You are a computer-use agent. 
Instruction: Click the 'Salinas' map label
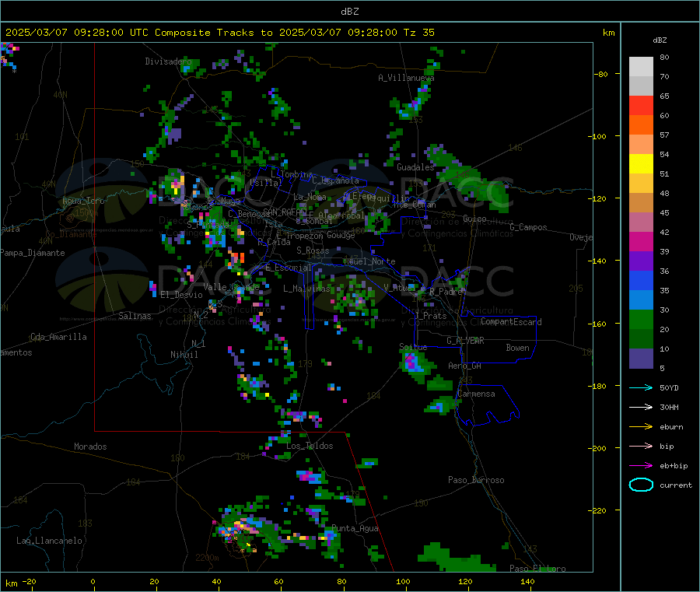pyautogui.click(x=135, y=316)
